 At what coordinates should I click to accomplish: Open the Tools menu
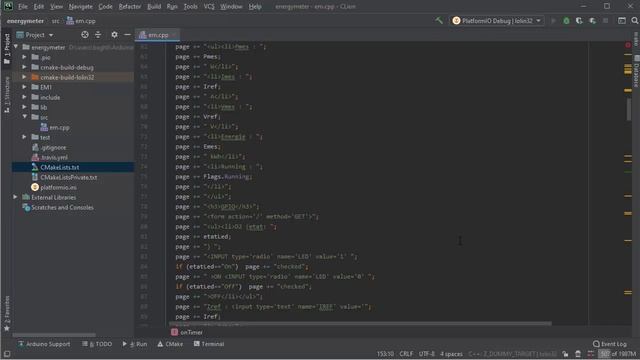(190, 7)
